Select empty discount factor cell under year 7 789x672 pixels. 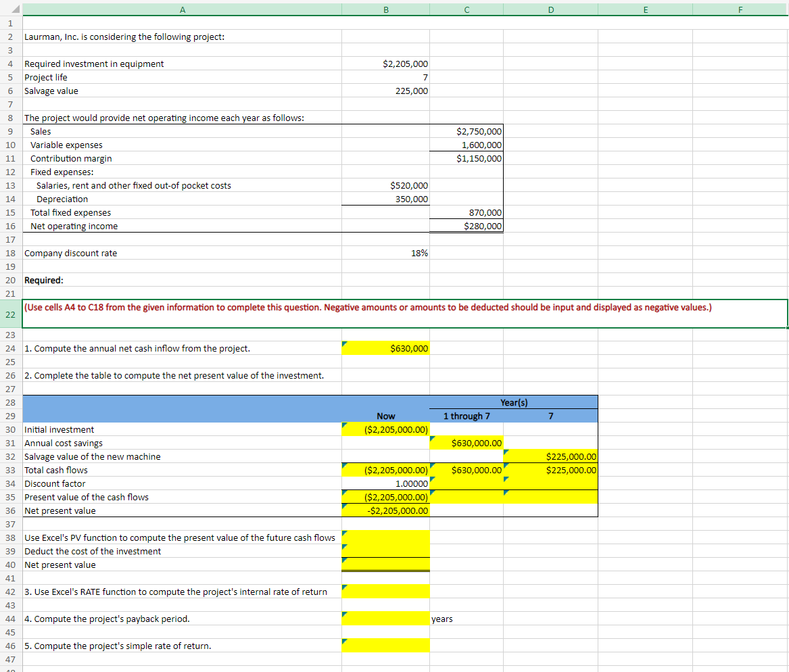[550, 483]
